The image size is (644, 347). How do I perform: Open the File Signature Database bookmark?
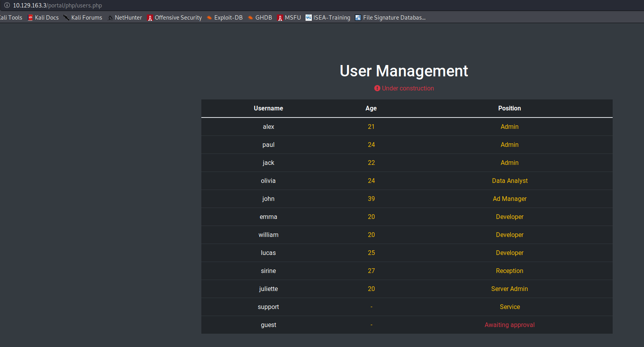click(390, 18)
